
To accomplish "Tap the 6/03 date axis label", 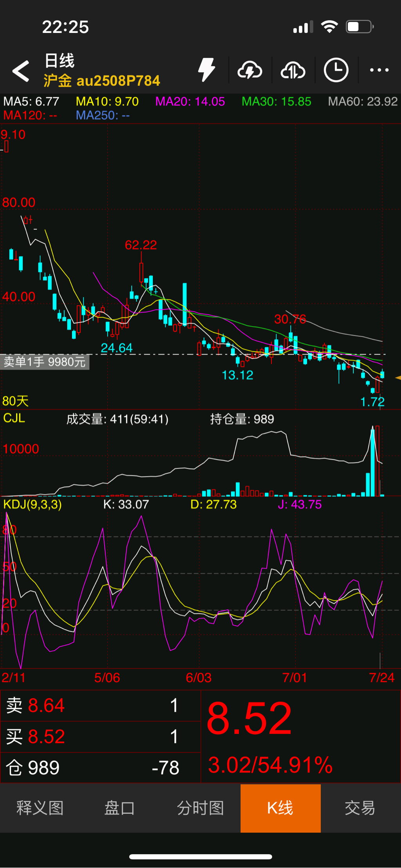I will (x=199, y=678).
